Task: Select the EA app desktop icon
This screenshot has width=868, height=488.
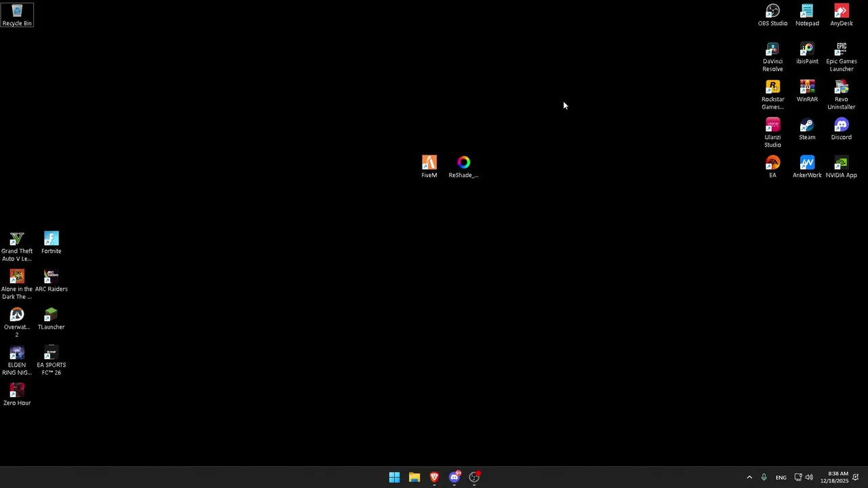Action: [x=772, y=167]
